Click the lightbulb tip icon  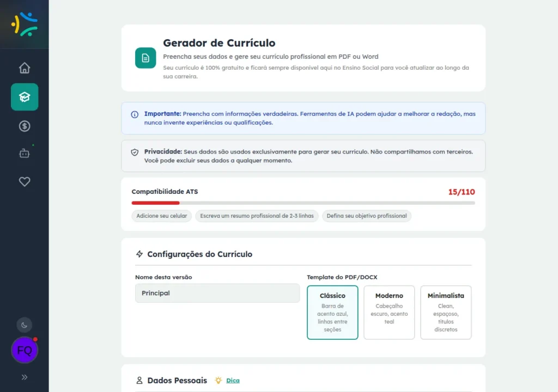pyautogui.click(x=218, y=380)
